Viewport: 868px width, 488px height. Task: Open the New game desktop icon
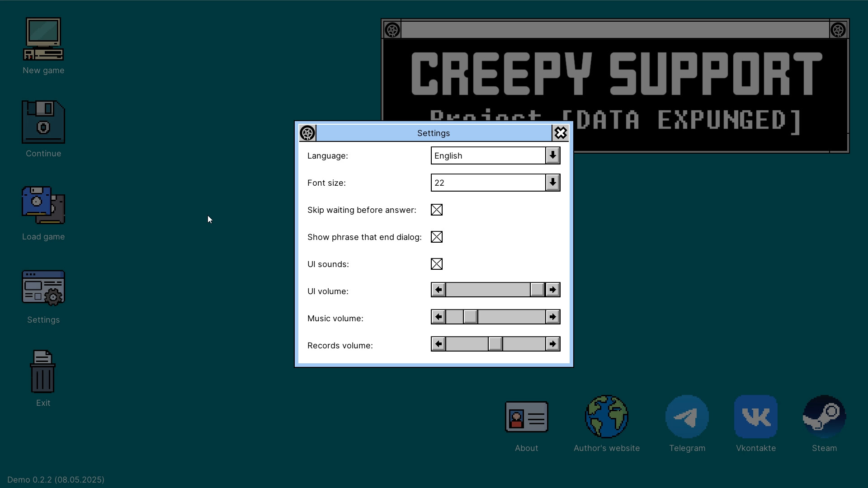tap(43, 38)
